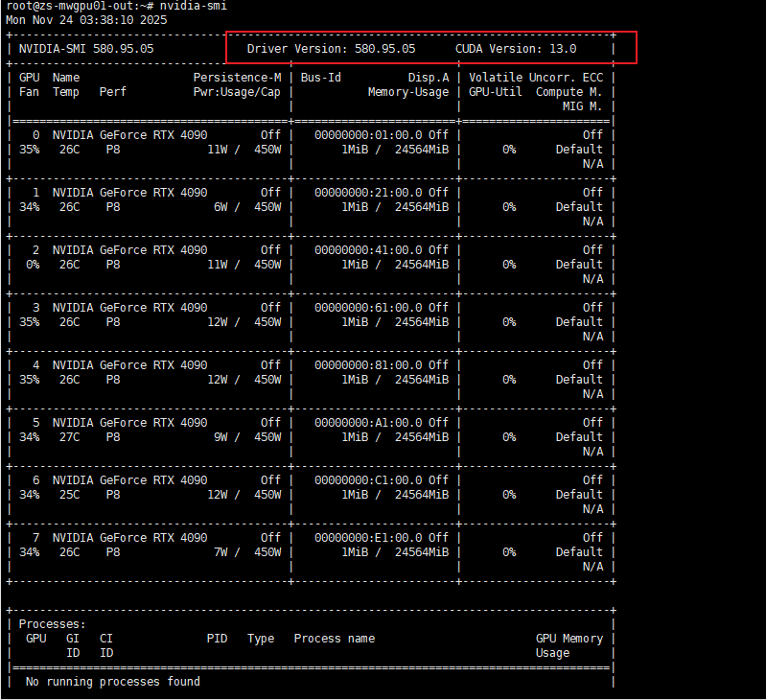Click GPU 2's fan speed showing 0%
766x700 pixels.
33,265
